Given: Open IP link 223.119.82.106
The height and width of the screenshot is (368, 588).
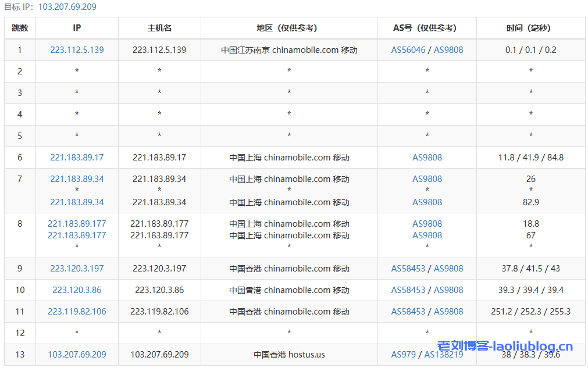Looking at the screenshot, I should [77, 312].
